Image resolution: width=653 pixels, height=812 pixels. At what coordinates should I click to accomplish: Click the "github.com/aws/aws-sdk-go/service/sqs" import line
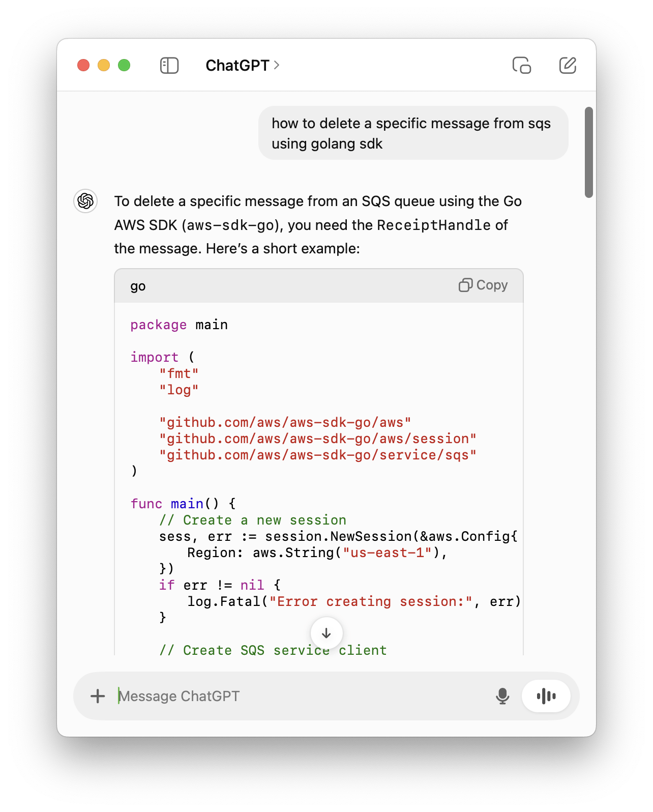[318, 455]
